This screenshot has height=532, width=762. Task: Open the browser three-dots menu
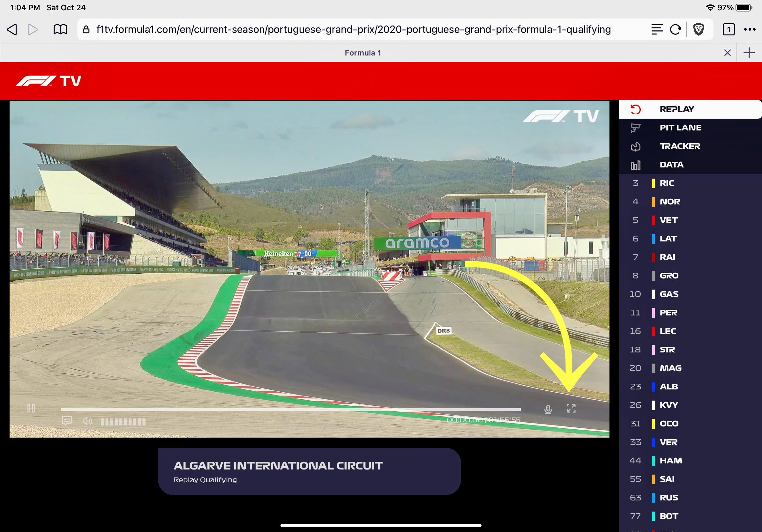[x=750, y=30]
